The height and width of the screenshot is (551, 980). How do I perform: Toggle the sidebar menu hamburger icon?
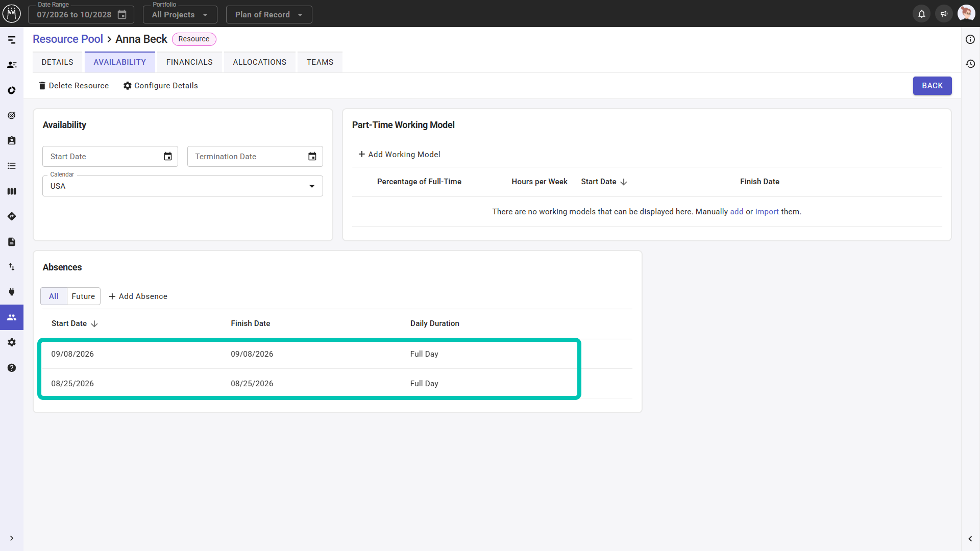12,40
